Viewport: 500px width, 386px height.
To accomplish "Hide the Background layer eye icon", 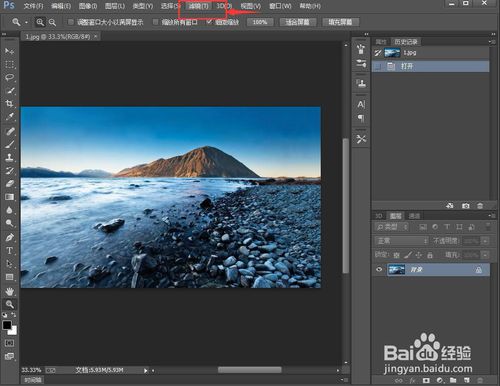I will 379,269.
